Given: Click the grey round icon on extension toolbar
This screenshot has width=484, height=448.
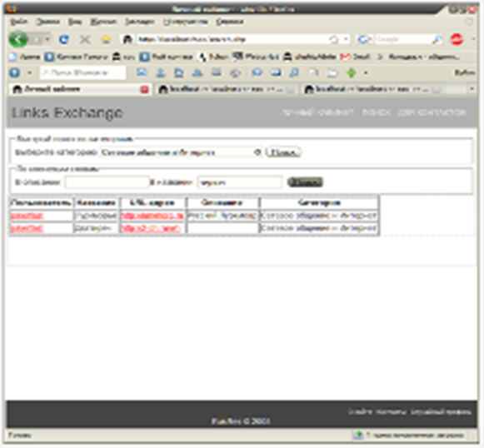Looking at the screenshot, I should [x=236, y=72].
